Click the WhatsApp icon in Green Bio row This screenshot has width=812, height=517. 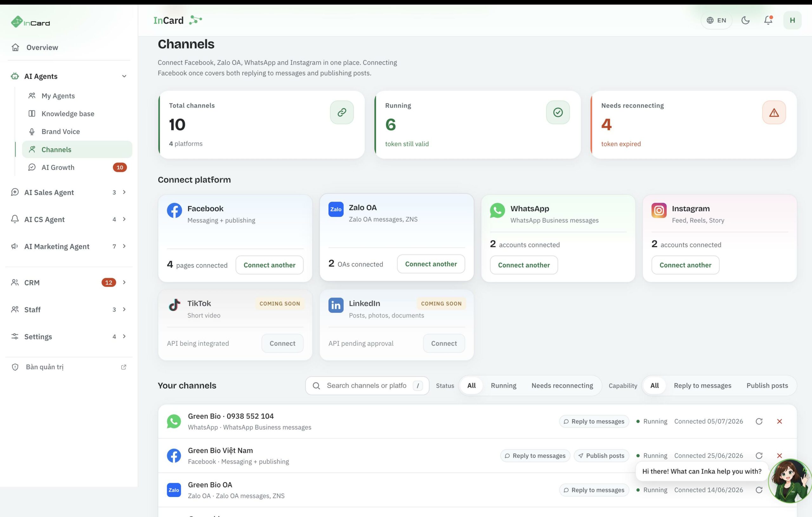(174, 422)
